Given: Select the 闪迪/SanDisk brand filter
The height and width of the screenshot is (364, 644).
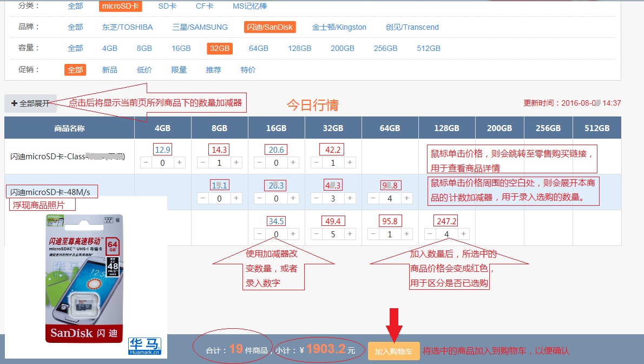Looking at the screenshot, I should tap(270, 27).
